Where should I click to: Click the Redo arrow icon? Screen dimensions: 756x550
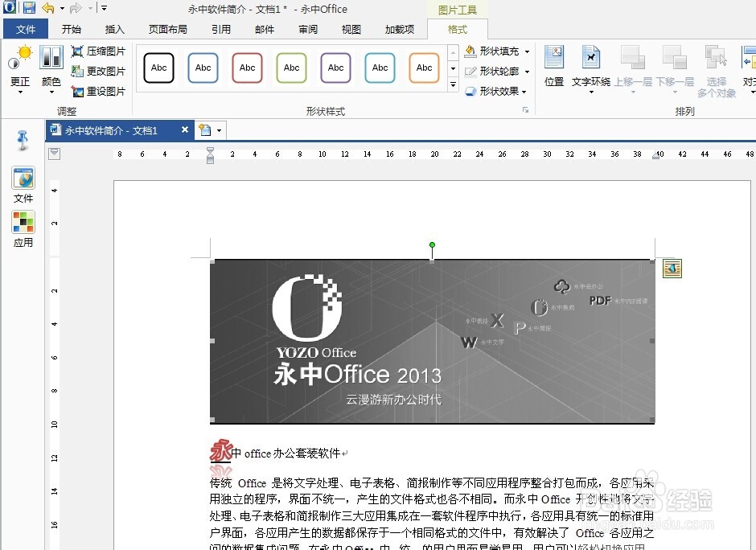(x=76, y=8)
